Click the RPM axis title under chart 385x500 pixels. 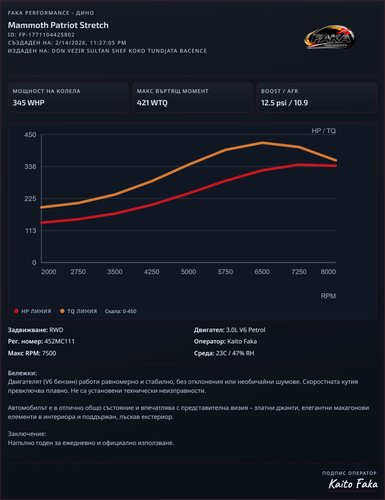[x=328, y=296]
